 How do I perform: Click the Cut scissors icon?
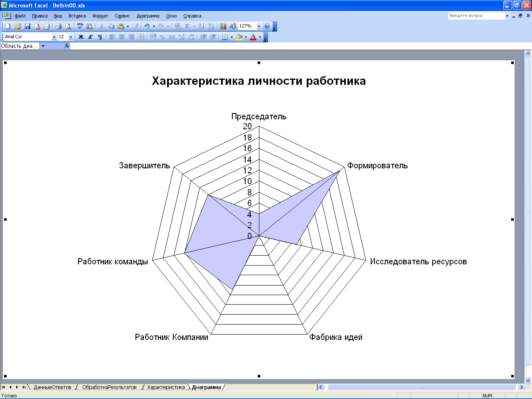point(101,26)
